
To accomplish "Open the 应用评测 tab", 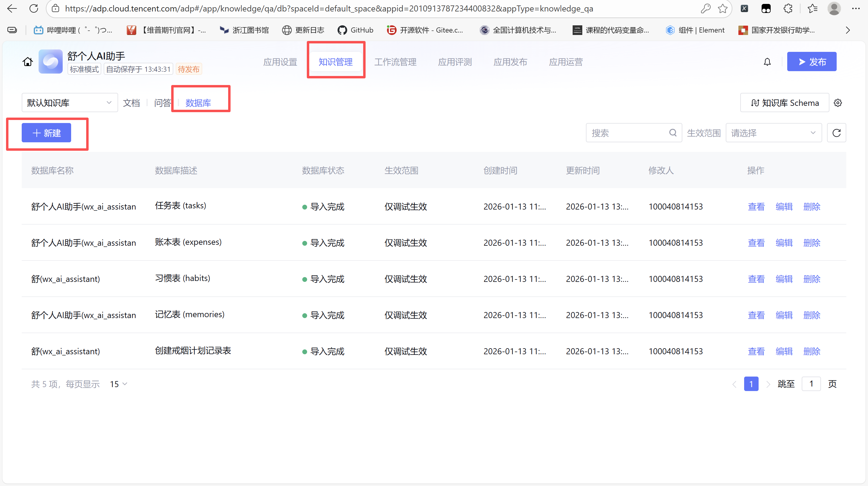I will 455,62.
